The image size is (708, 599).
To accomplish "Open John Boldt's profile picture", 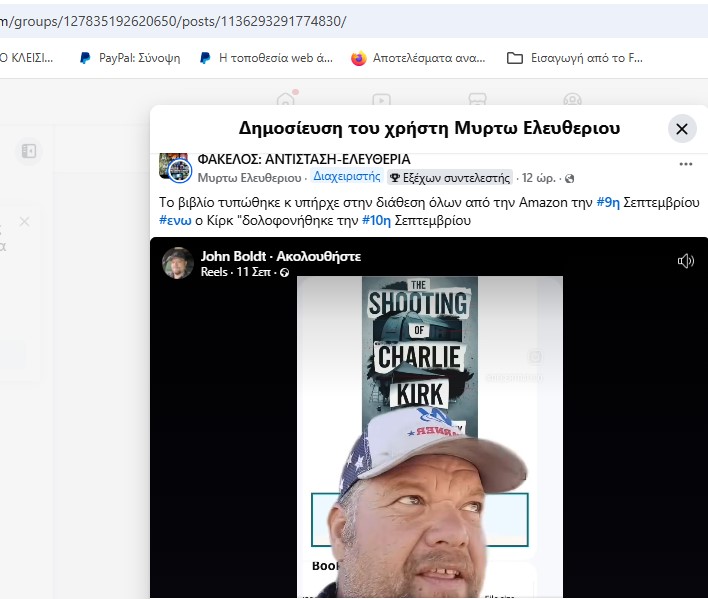I will (177, 263).
